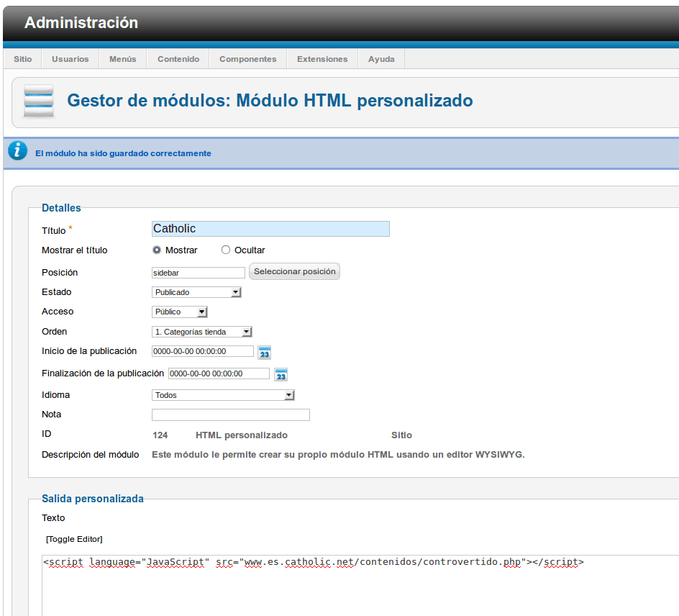Screen dimensions: 679x616
Task: Click the 'HTML personalizado' module type text
Action: click(242, 435)
